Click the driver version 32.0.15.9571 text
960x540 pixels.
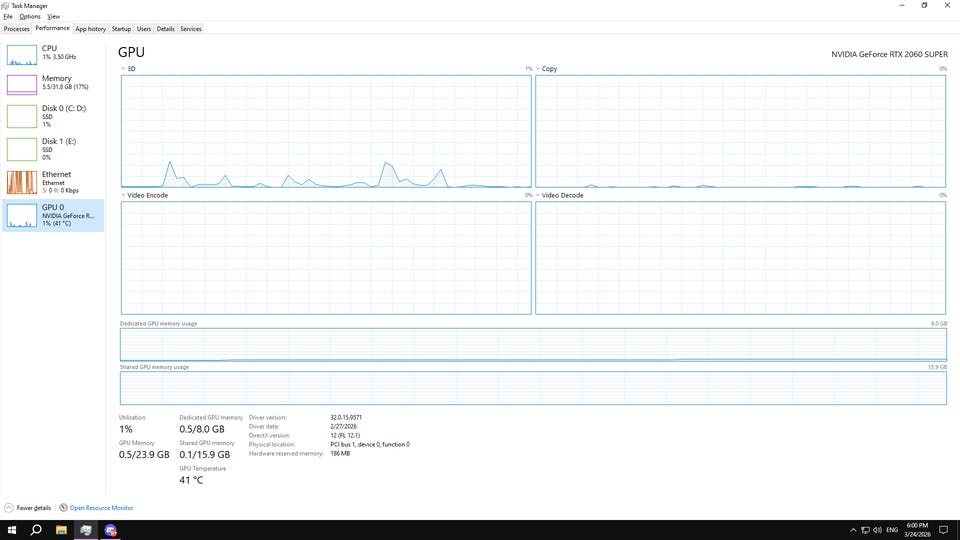coord(346,418)
